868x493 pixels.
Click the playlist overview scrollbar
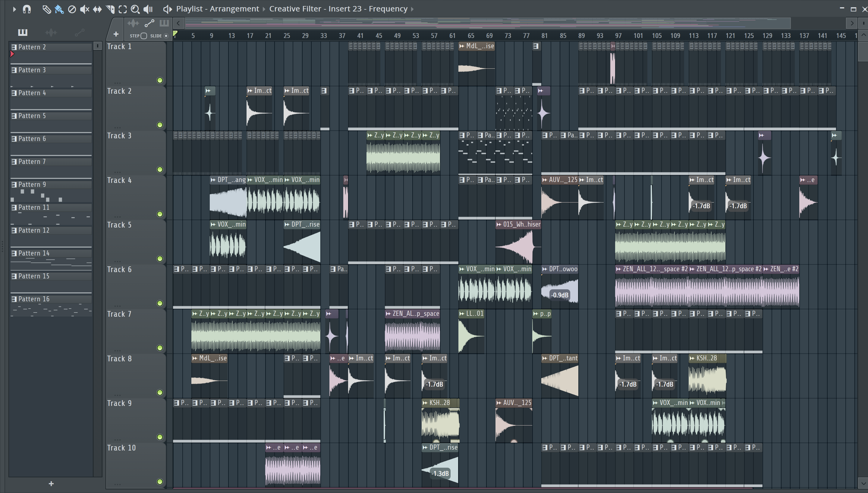pos(487,23)
